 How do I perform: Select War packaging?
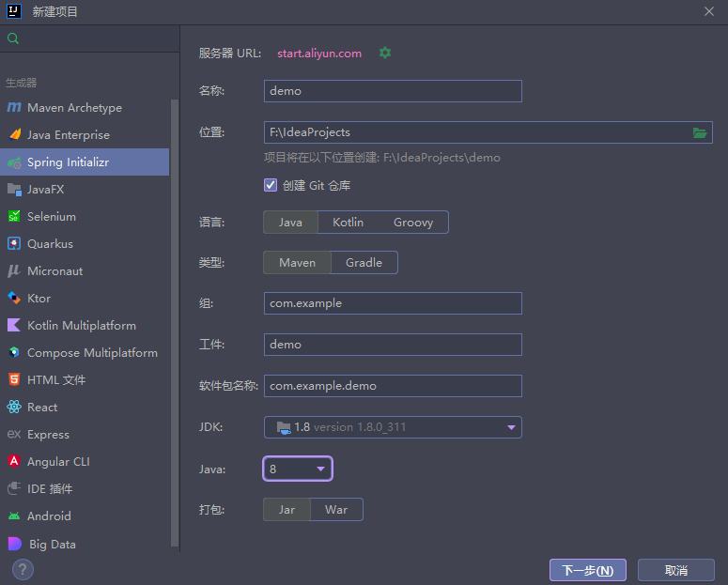(x=336, y=510)
